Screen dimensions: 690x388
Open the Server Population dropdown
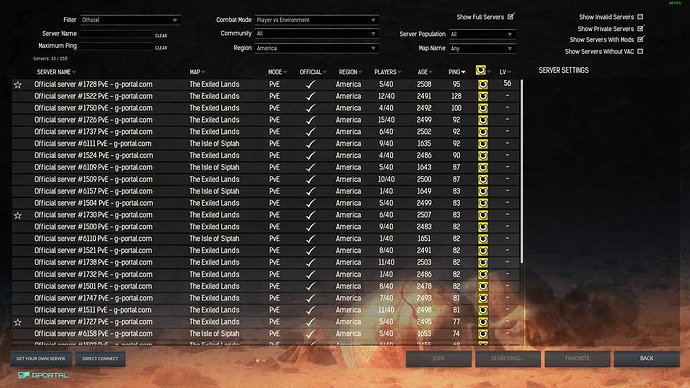(482, 34)
